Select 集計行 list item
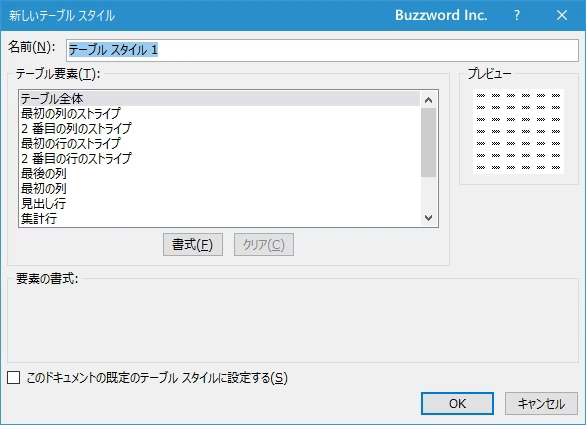586x425 pixels. pyautogui.click(x=220, y=218)
